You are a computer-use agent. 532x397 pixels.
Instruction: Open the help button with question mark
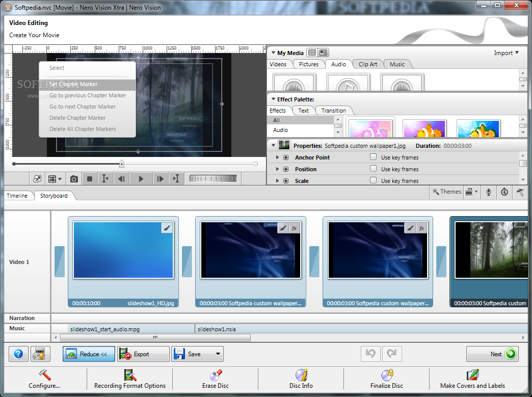18,354
